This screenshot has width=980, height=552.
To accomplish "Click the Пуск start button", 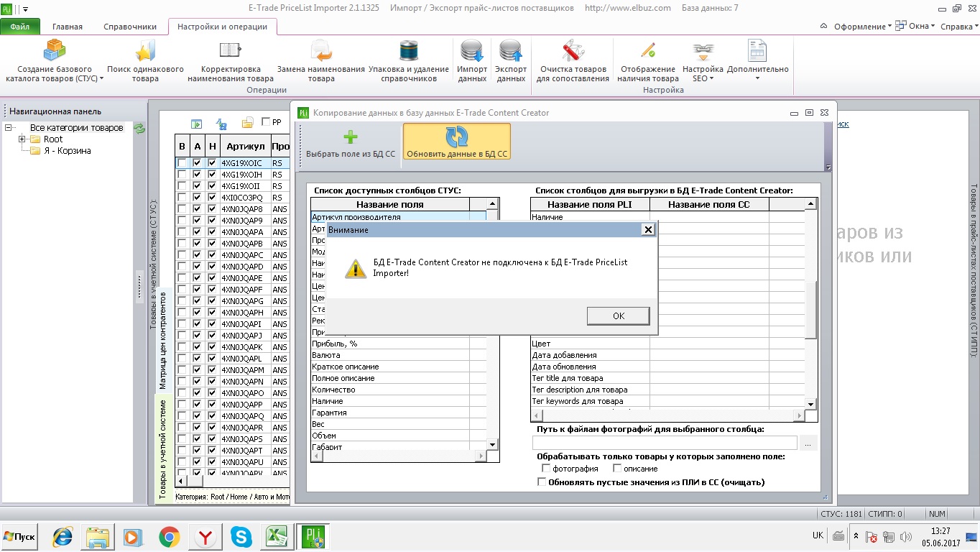I will (20, 537).
